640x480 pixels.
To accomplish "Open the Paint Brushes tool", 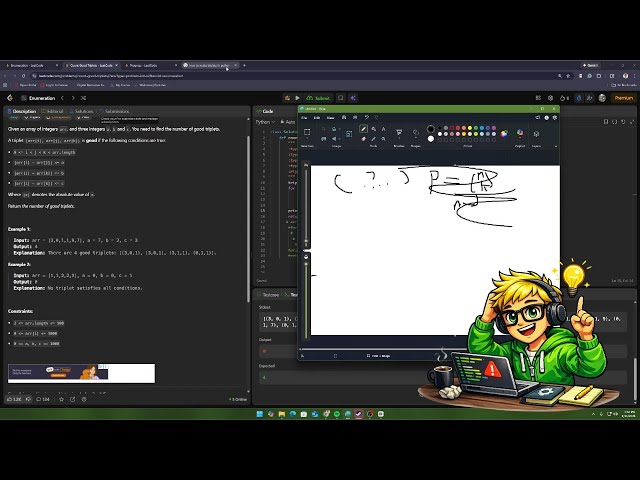I will [x=398, y=131].
